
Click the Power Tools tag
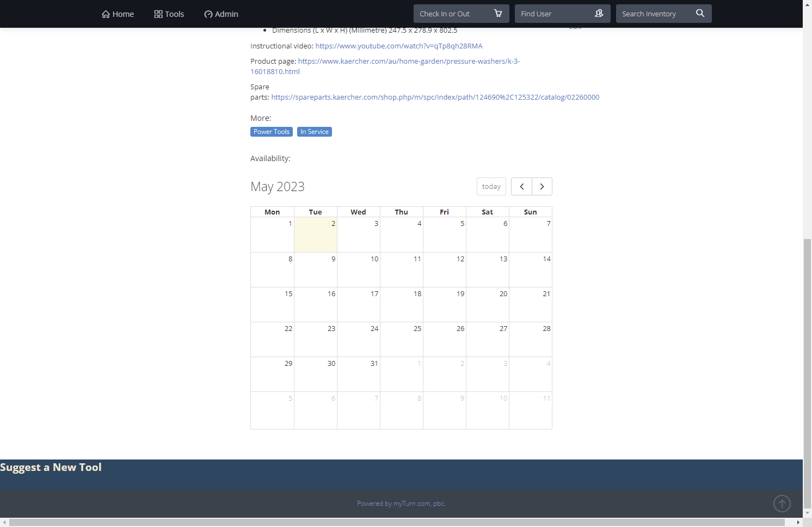click(x=272, y=132)
